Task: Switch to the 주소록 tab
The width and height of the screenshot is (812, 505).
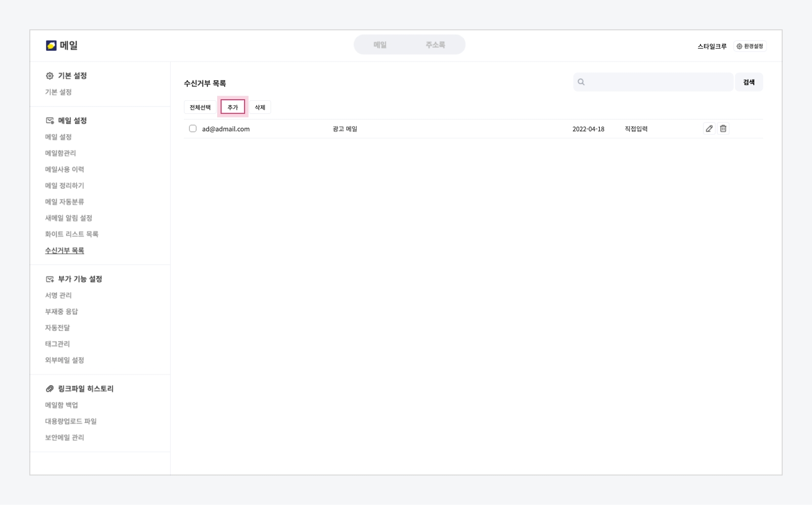Action: click(x=435, y=45)
